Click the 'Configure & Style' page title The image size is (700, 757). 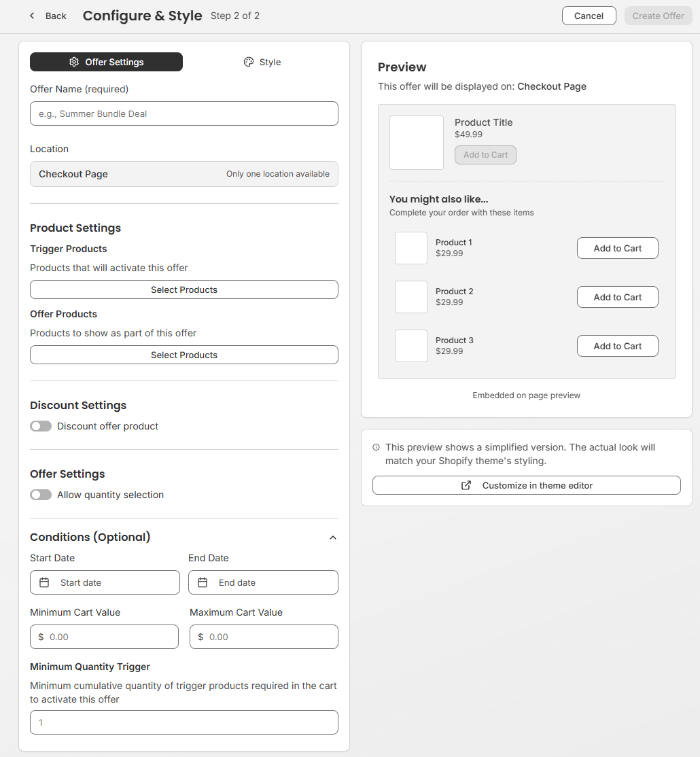click(x=143, y=16)
